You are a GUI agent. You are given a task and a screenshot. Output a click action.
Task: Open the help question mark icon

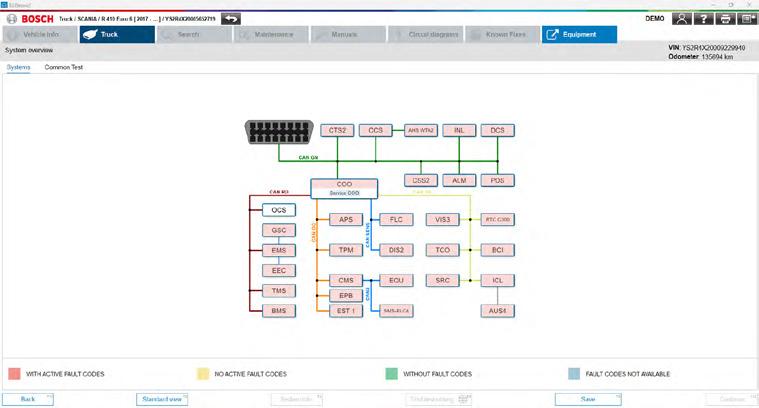coord(703,19)
